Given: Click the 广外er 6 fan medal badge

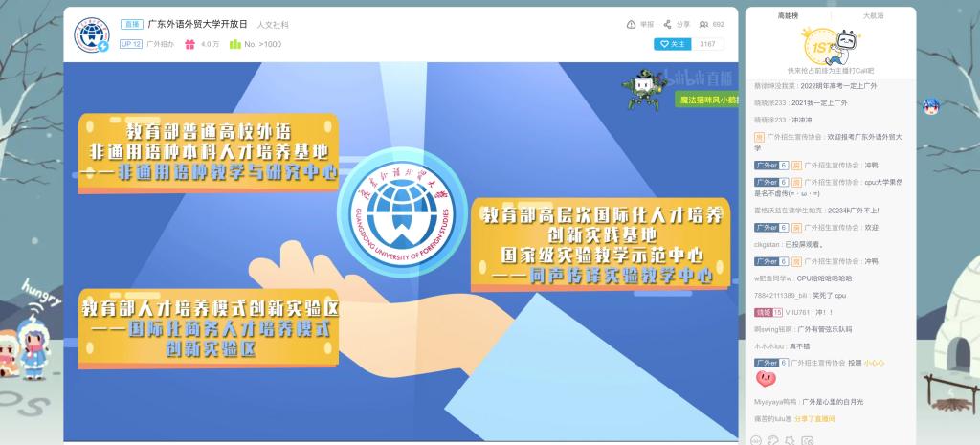Looking at the screenshot, I should pyautogui.click(x=770, y=166).
